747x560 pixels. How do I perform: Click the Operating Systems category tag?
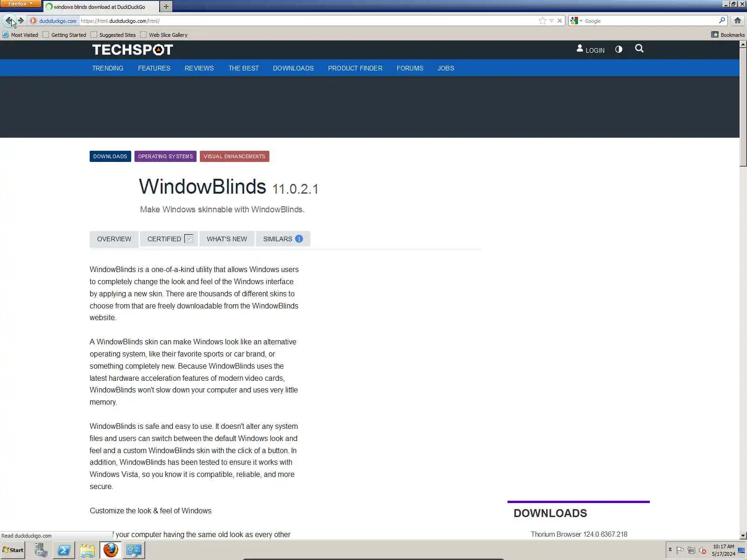point(165,156)
